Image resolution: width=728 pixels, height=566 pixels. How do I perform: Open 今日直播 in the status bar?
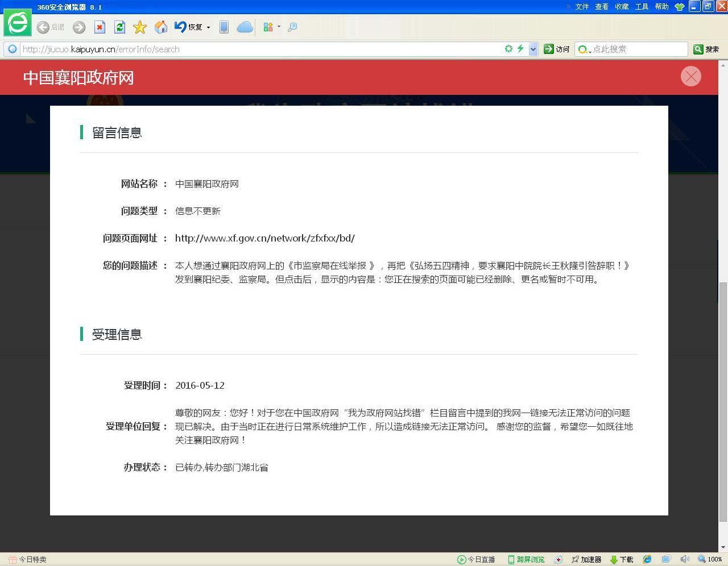coord(476,560)
